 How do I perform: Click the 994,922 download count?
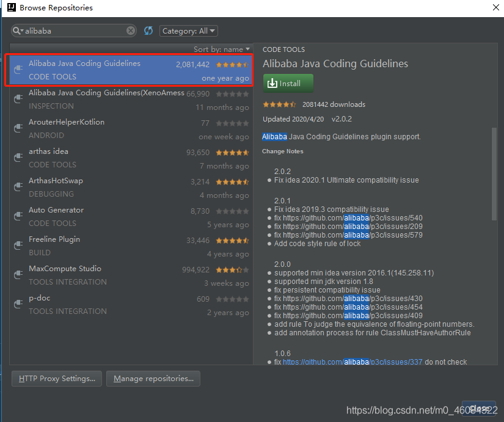tap(195, 270)
